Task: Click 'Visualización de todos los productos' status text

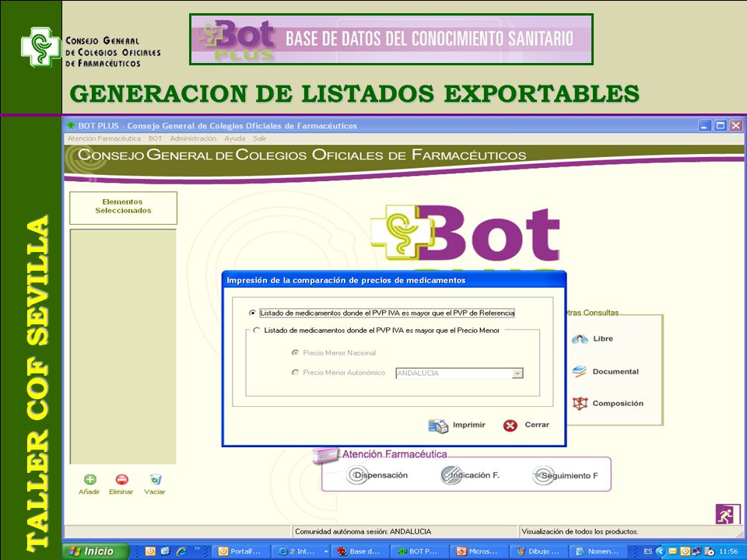Action: pos(580,532)
